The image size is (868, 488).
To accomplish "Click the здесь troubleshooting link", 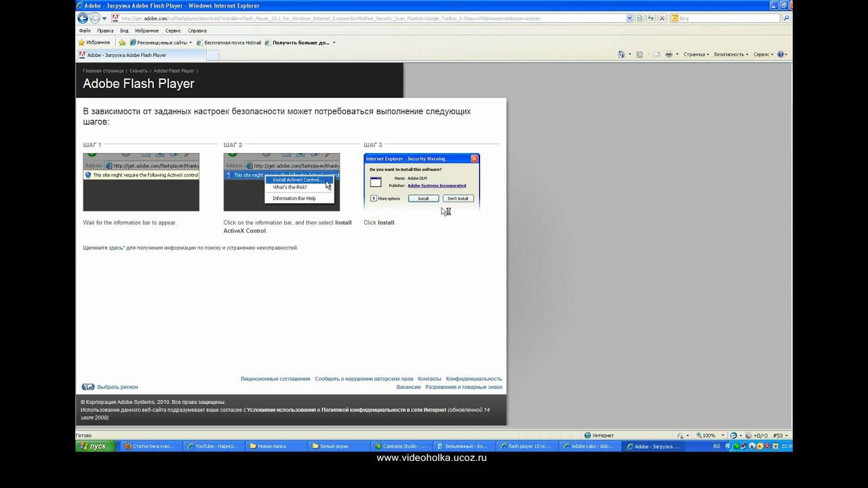I will point(117,248).
